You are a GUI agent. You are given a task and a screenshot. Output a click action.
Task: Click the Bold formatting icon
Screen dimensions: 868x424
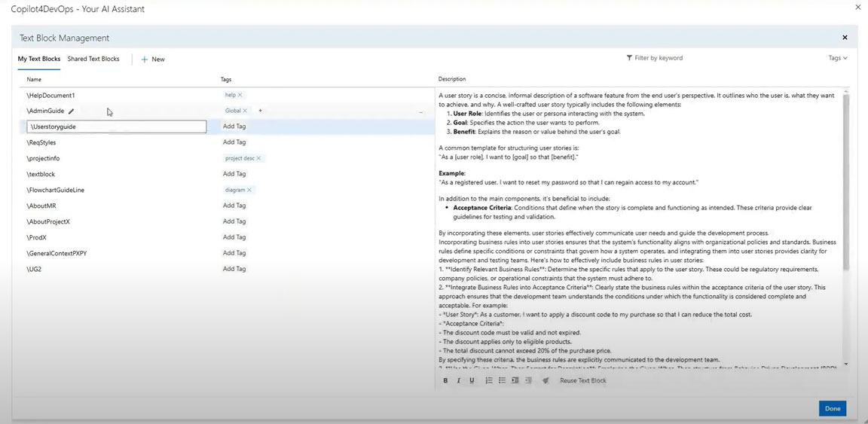(445, 381)
